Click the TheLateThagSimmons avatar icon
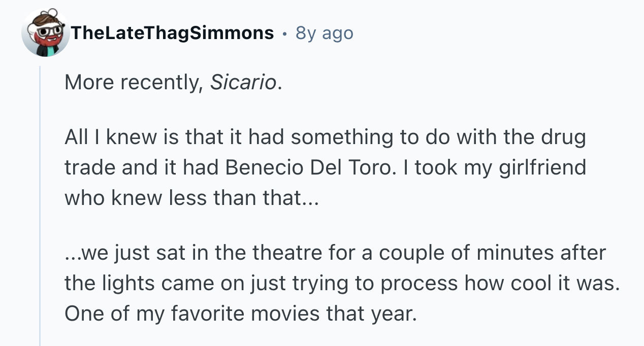 [x=46, y=33]
